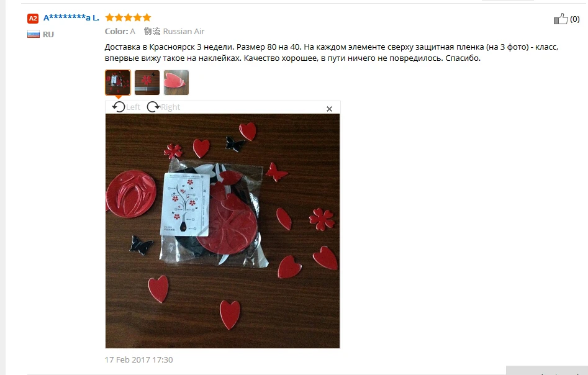The height and width of the screenshot is (375, 588).
Task: Click the rotate Left arrow icon
Action: point(119,107)
